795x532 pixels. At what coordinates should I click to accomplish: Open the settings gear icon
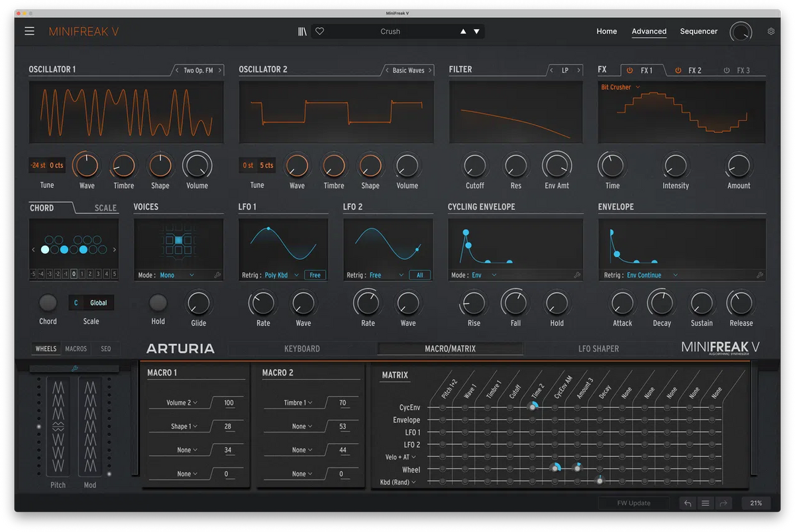[770, 31]
